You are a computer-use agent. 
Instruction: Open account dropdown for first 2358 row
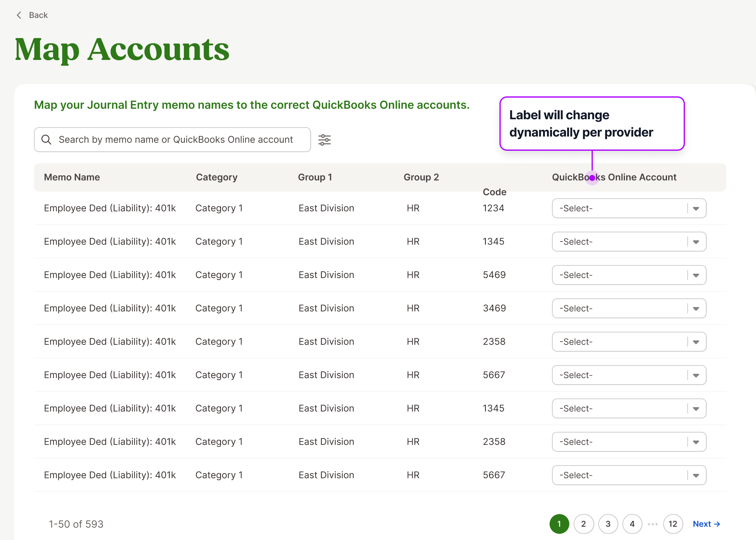(x=629, y=341)
